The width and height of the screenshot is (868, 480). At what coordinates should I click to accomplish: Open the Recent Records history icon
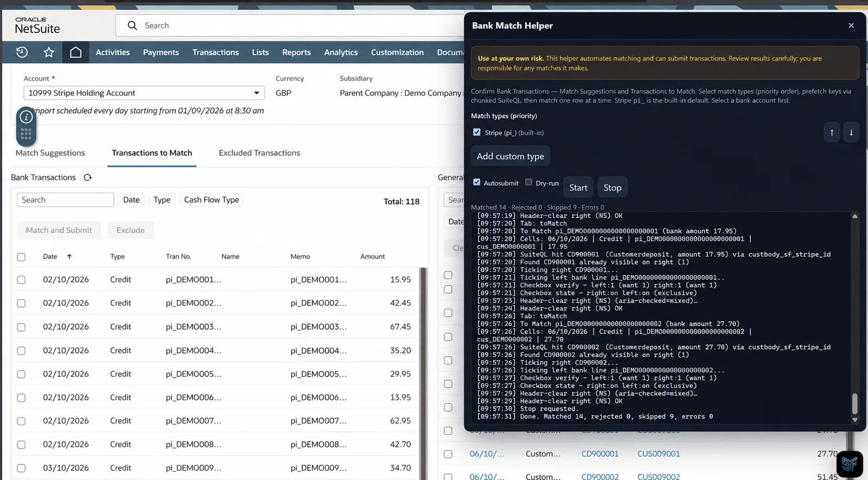coord(22,52)
